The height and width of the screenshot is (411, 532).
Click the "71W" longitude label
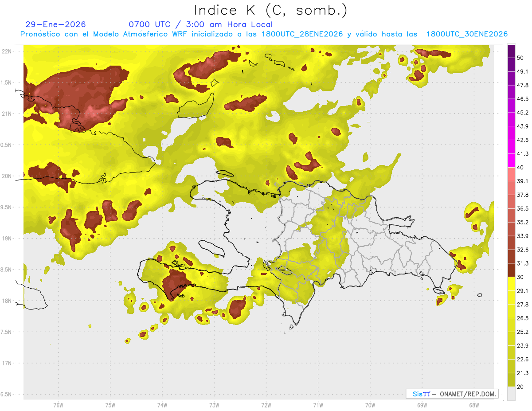click(x=318, y=405)
